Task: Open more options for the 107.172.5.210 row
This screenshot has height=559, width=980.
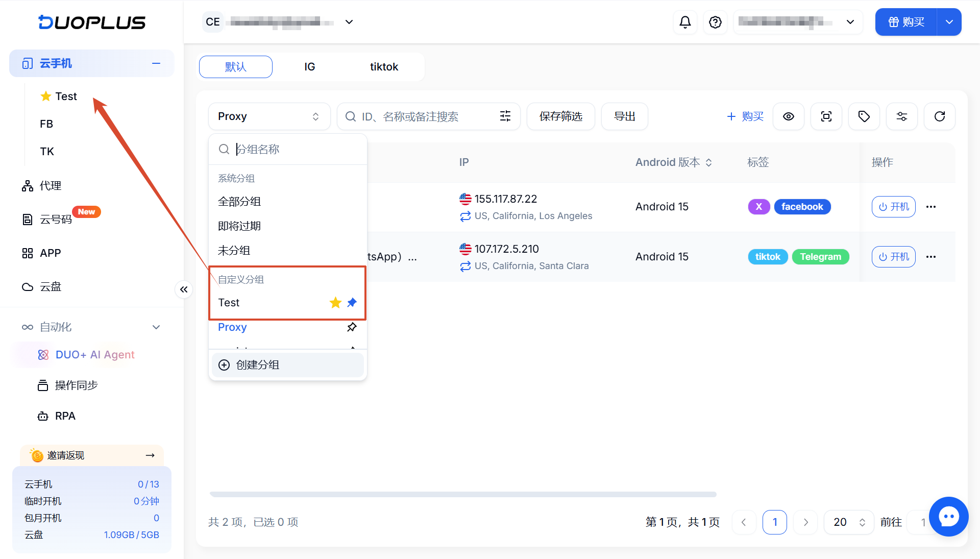Action: [x=931, y=257]
